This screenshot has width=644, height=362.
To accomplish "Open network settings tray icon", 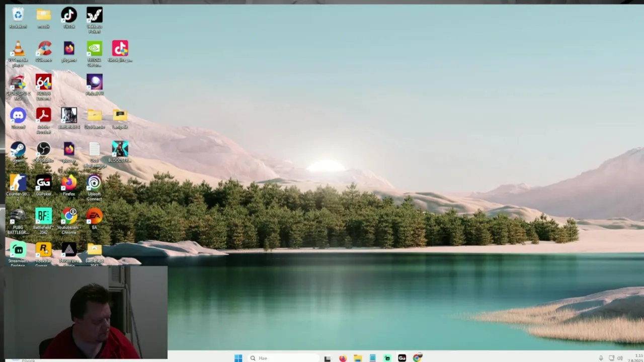I will pyautogui.click(x=611, y=358).
